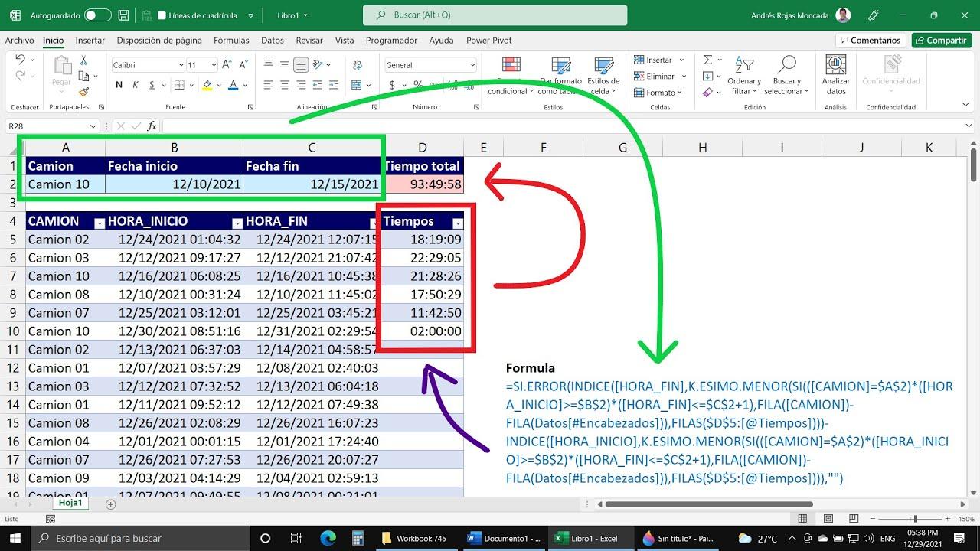The width and height of the screenshot is (980, 551).
Task: Open Ordenar y filtrar icon
Action: tap(743, 65)
